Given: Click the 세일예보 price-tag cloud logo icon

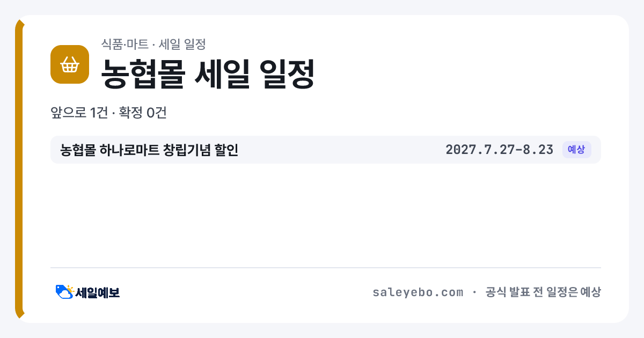Looking at the screenshot, I should [64, 292].
